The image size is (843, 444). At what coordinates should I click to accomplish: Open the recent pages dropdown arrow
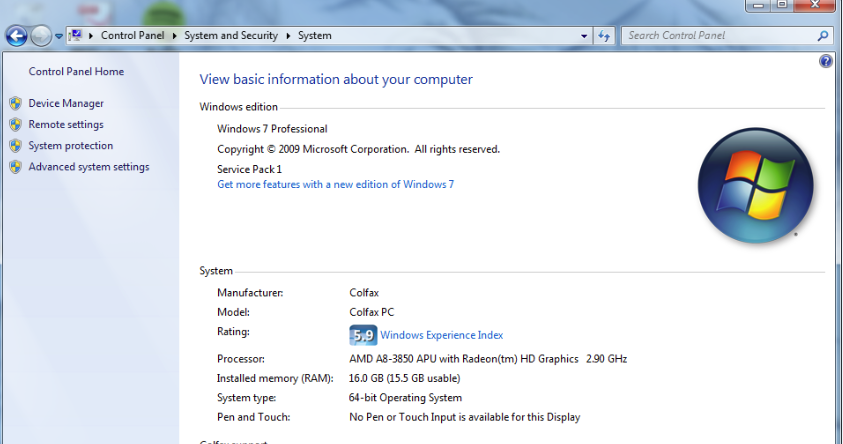pos(59,36)
